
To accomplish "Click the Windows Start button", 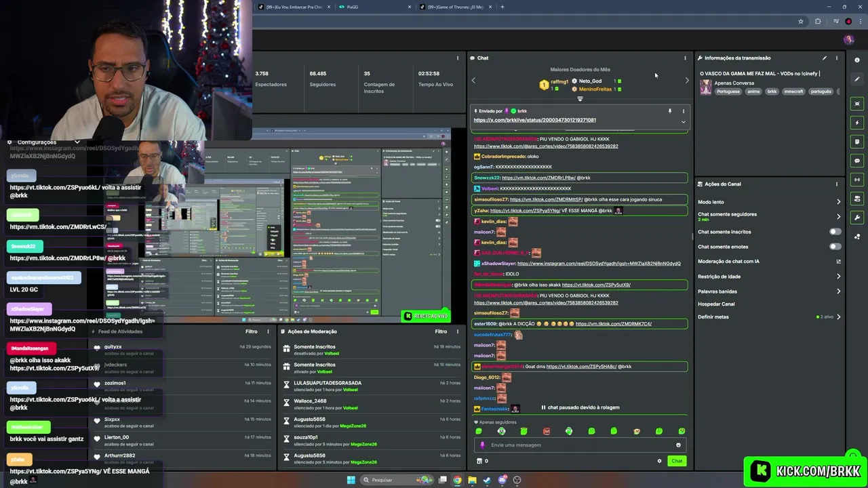I will (x=351, y=480).
